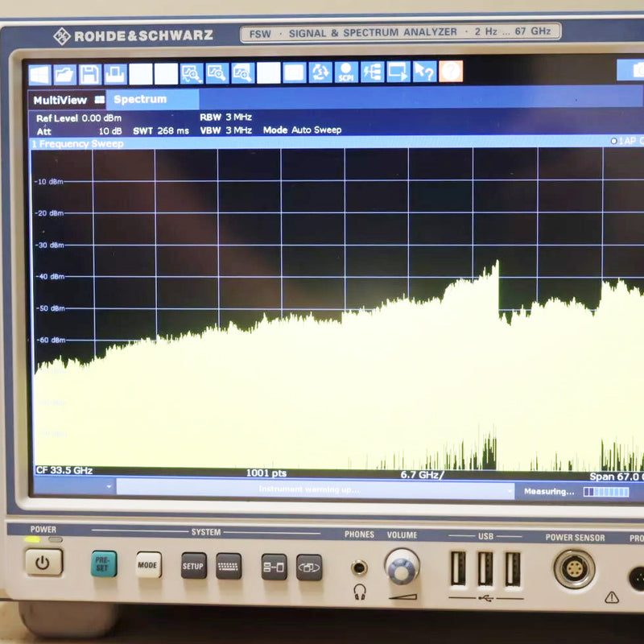The width and height of the screenshot is (644, 644).
Task: Push the split/maximize display key
Action: (x=274, y=568)
